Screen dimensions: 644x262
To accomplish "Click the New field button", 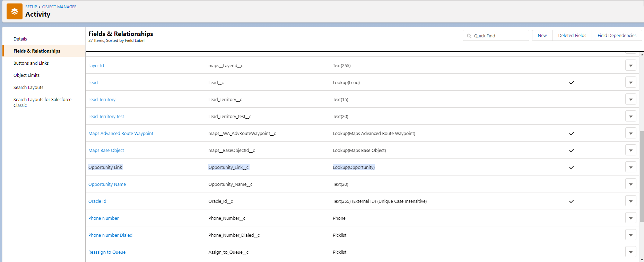I will 542,35.
